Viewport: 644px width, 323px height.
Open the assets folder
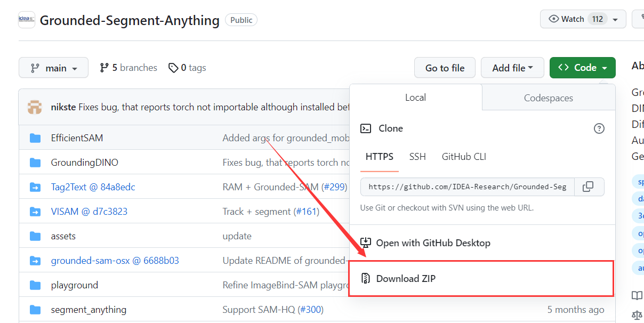(63, 236)
